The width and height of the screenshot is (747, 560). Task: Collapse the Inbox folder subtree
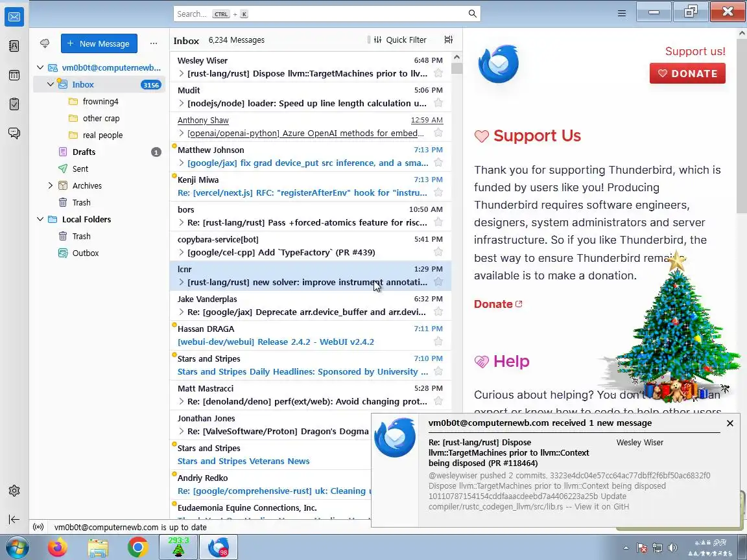[x=51, y=84]
